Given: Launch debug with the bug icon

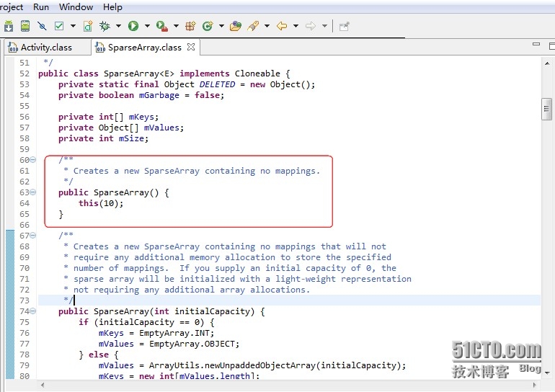Looking at the screenshot, I should click(x=105, y=26).
